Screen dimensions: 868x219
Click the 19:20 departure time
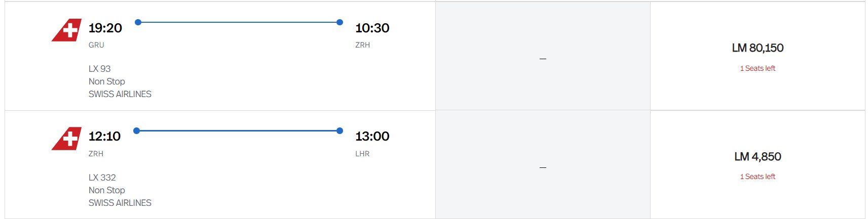tap(105, 28)
